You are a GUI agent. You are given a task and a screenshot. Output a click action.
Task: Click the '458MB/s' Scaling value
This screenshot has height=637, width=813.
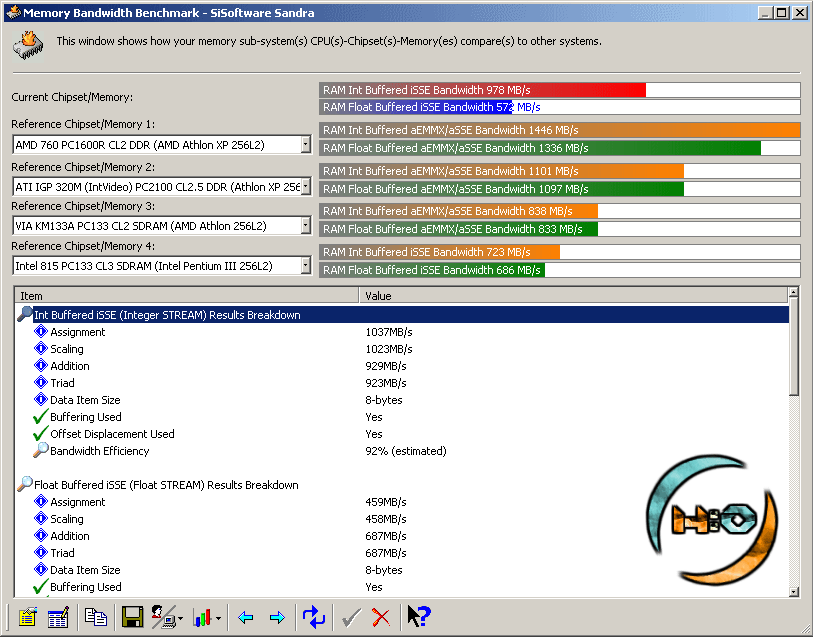(386, 519)
